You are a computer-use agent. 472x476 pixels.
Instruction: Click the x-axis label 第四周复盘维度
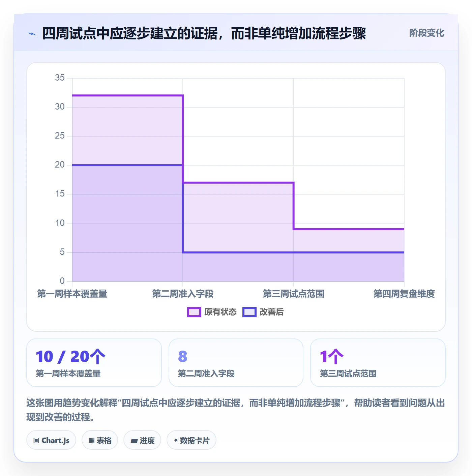(x=404, y=294)
